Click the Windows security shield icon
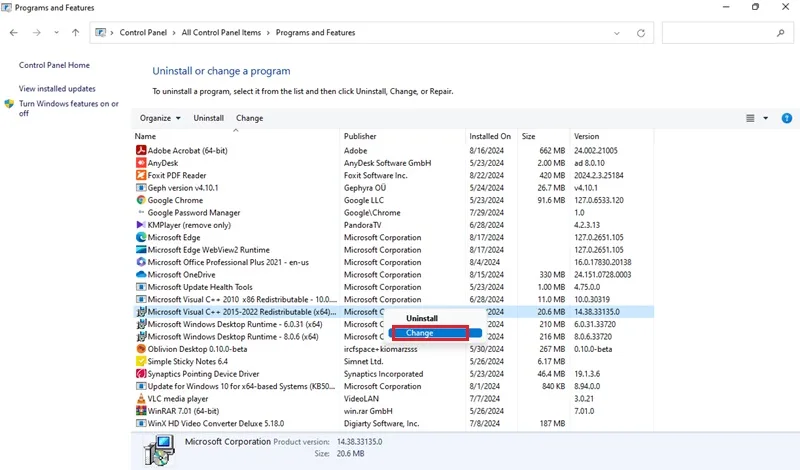Screen dimensions: 800x470 9,104
